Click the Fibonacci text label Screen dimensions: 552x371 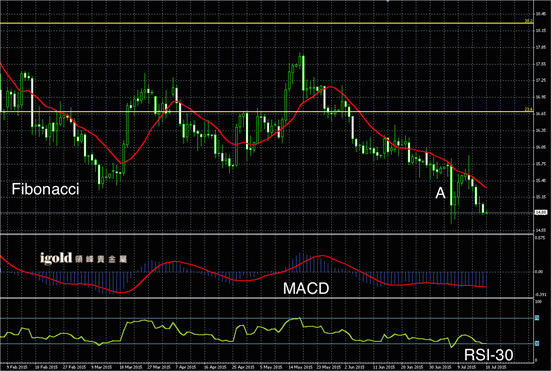point(45,189)
